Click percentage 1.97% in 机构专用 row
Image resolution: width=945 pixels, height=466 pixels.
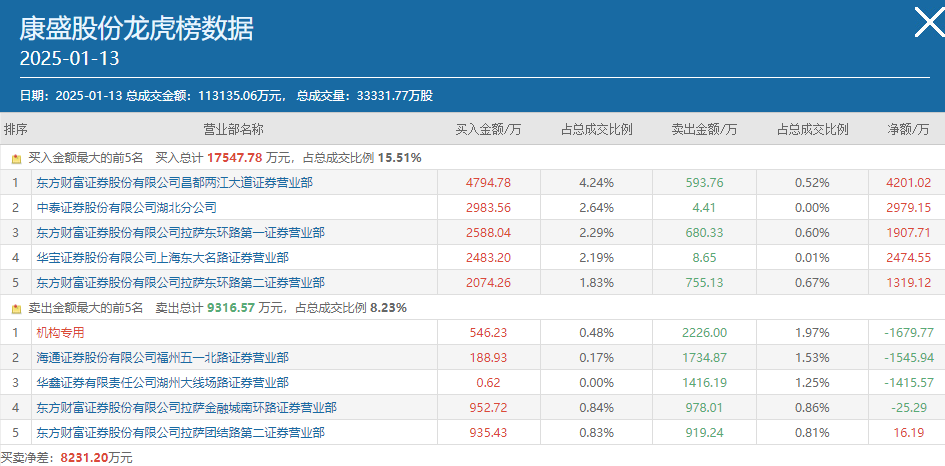[812, 333]
